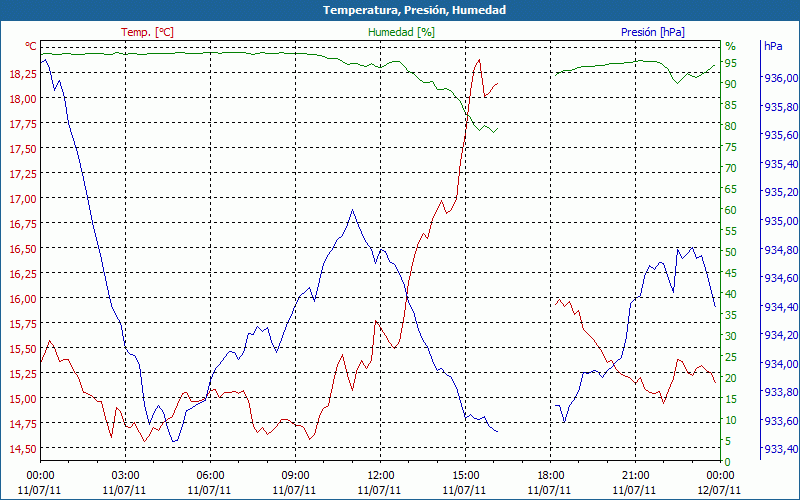Viewport: 800px width, 500px height.
Task: Click the 85 humidity axis value
Action: point(731,106)
